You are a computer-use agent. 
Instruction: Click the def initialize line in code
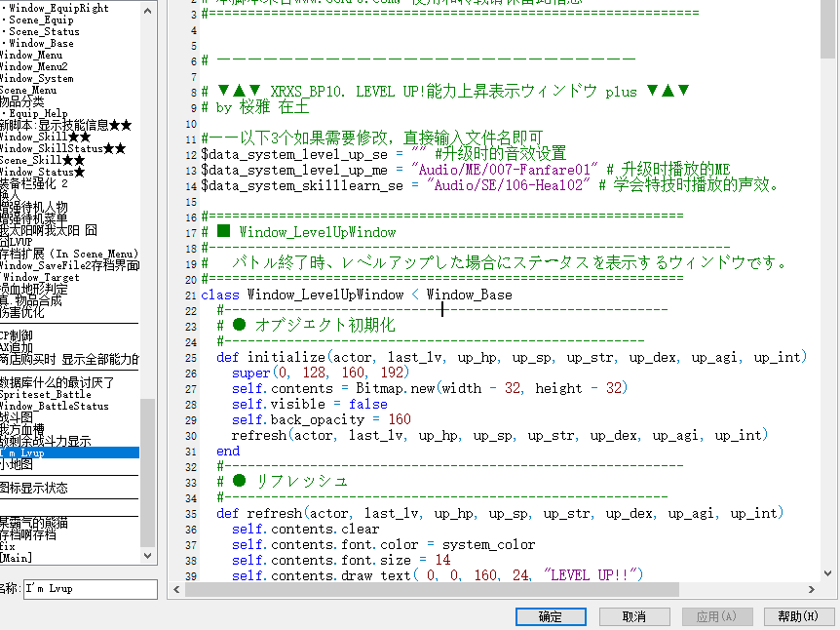pos(512,358)
